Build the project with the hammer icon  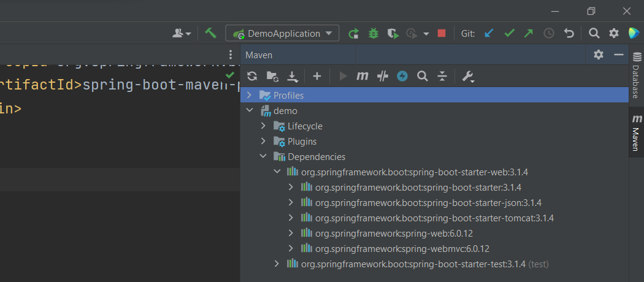[x=211, y=33]
